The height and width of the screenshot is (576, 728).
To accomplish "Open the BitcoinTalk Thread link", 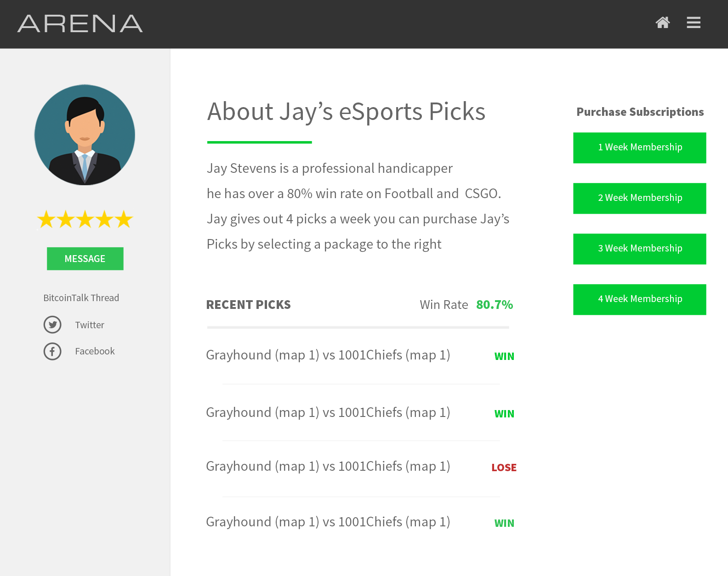I will (x=81, y=298).
